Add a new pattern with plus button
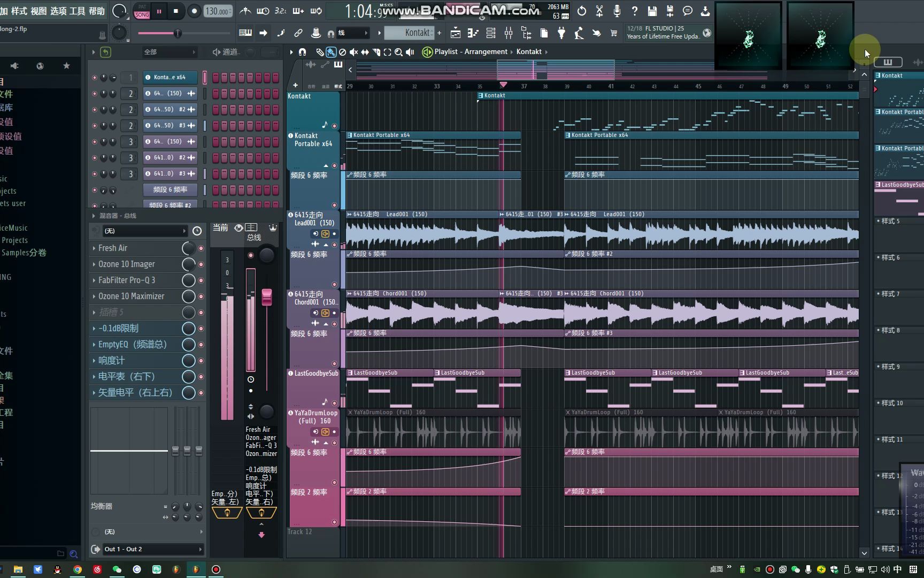 click(x=440, y=33)
